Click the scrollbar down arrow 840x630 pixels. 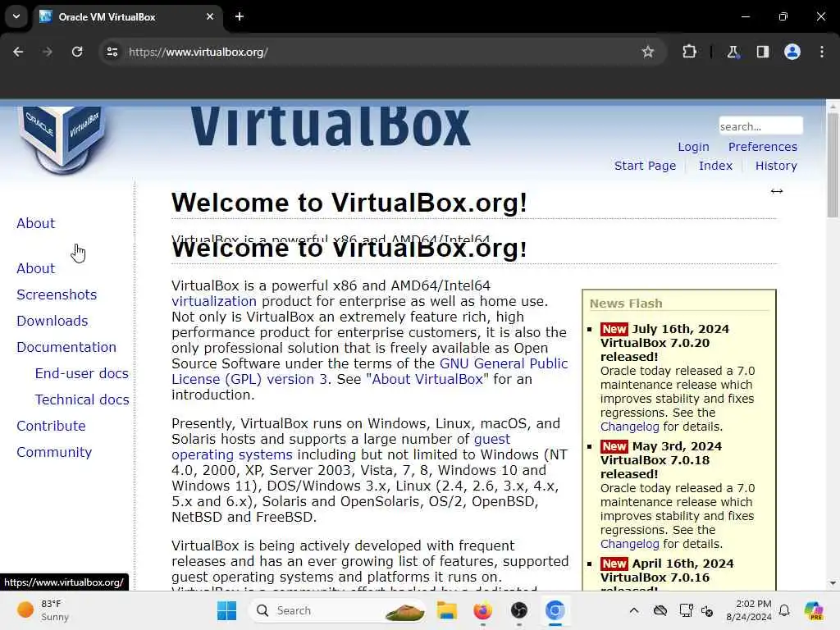(833, 583)
